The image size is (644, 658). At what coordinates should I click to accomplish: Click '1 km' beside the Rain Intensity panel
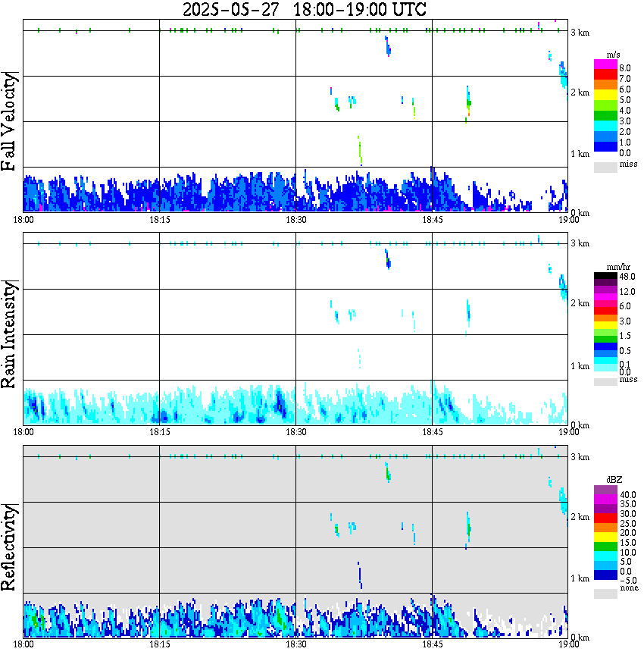click(580, 366)
